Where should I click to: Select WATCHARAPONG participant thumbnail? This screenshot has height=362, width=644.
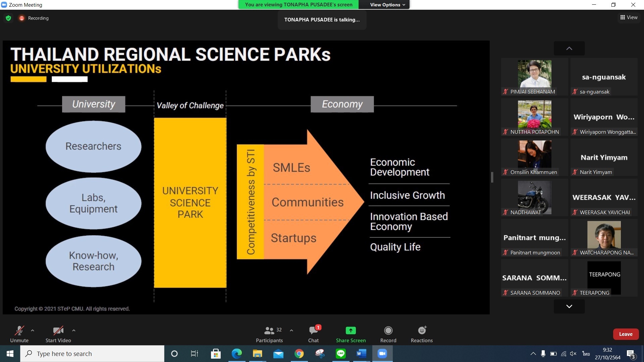click(604, 238)
